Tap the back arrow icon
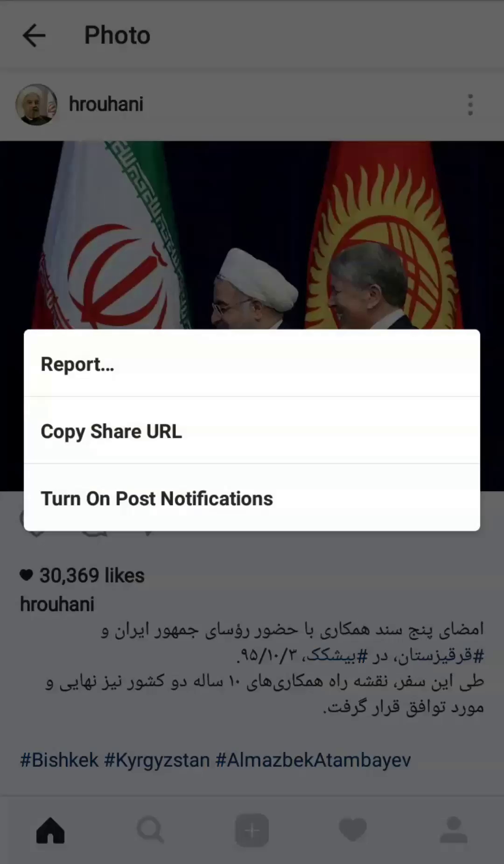The image size is (504, 864). point(34,35)
